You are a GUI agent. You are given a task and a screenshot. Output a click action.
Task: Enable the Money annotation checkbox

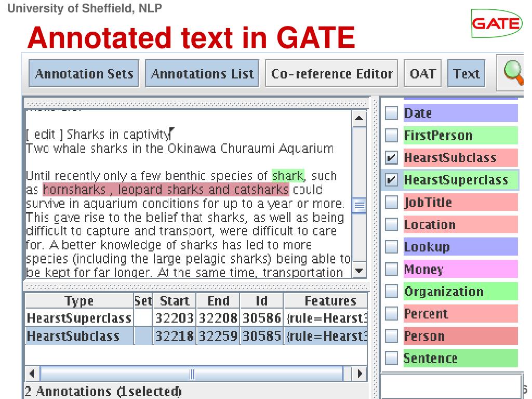[x=392, y=269]
